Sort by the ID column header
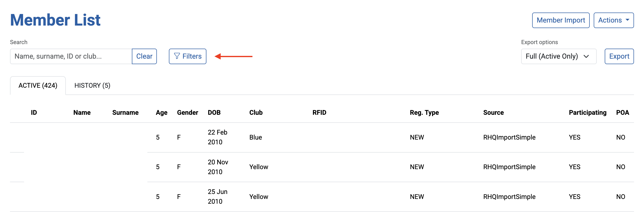Screen dimensions: 644x217 point(34,113)
